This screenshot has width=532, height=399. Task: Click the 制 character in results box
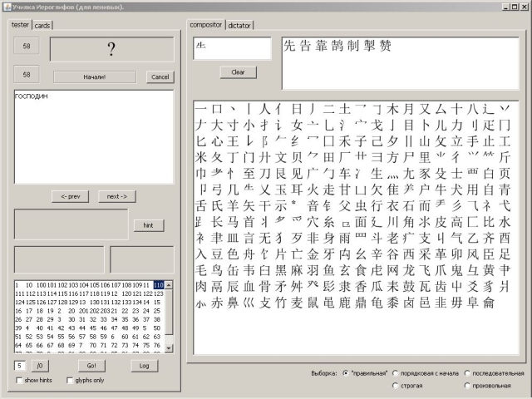point(353,46)
